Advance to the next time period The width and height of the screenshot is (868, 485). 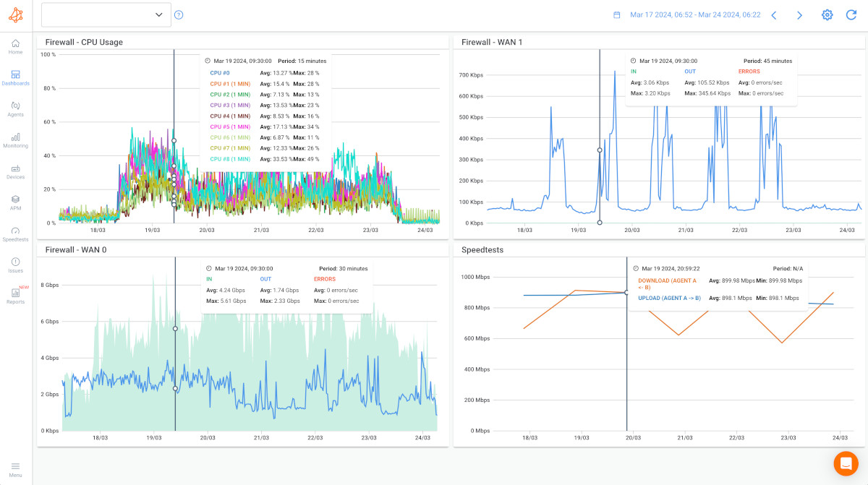[799, 14]
